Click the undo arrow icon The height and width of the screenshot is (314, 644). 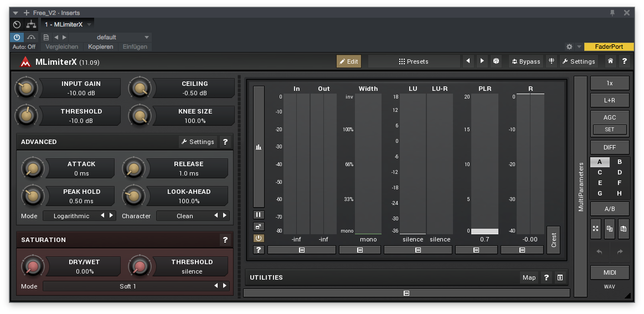(600, 251)
